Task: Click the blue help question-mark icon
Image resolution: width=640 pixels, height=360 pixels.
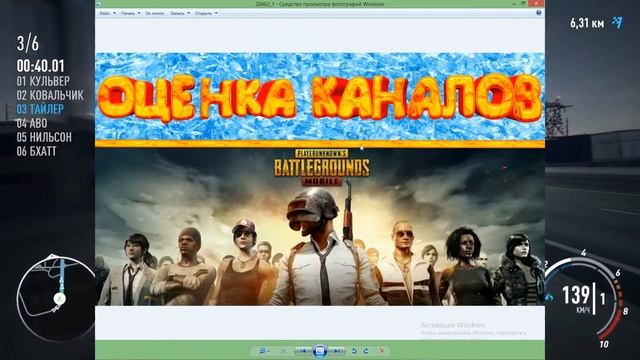Action: tap(538, 13)
